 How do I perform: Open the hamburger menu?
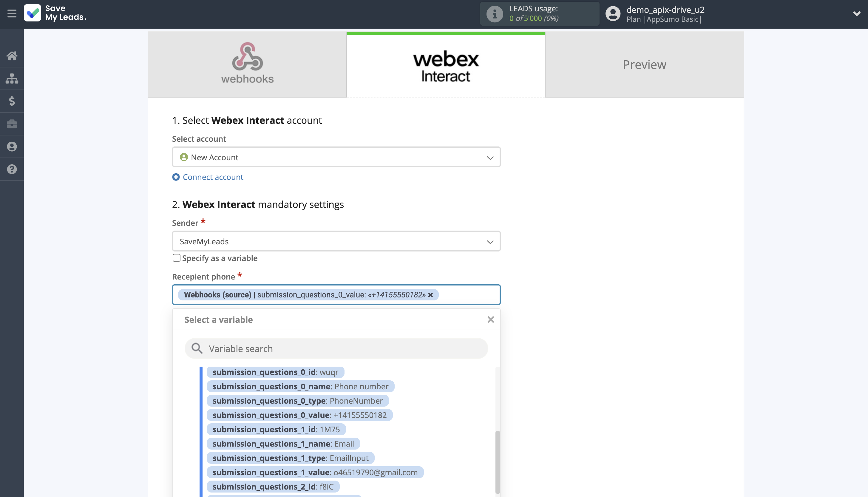(12, 13)
